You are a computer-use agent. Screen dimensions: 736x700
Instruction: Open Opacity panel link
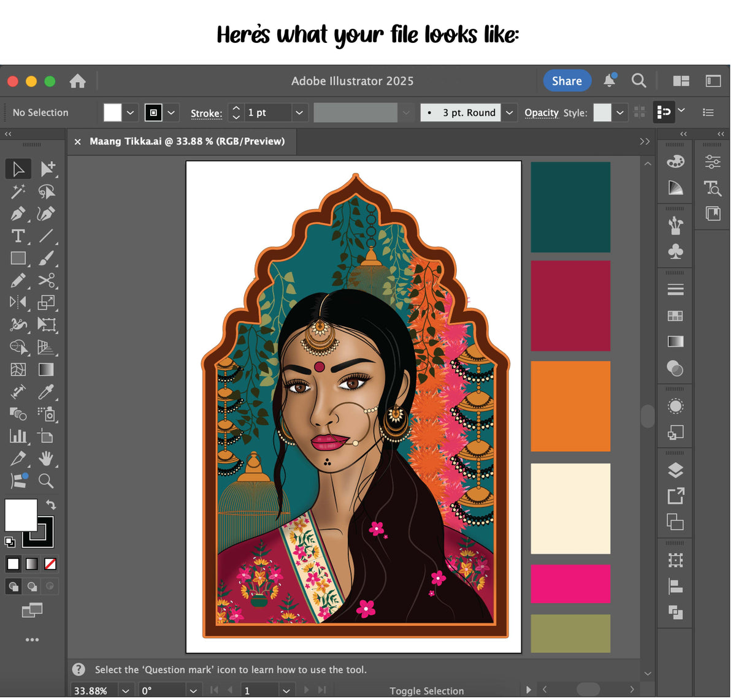coord(542,113)
